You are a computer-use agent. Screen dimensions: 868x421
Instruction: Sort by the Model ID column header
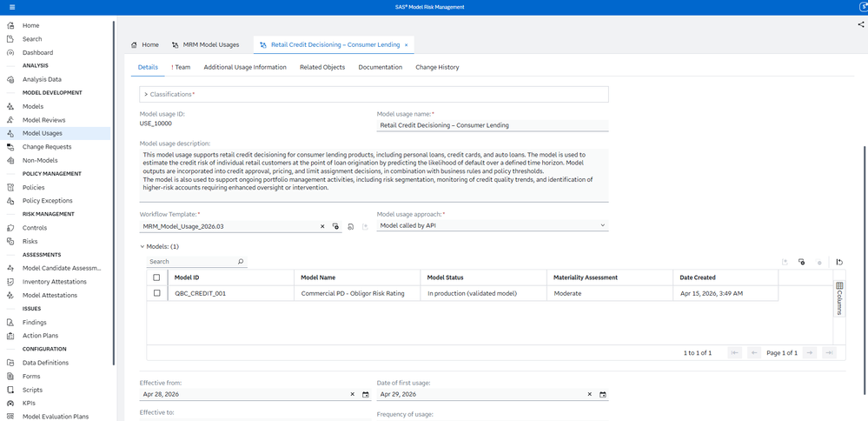pyautogui.click(x=230, y=277)
